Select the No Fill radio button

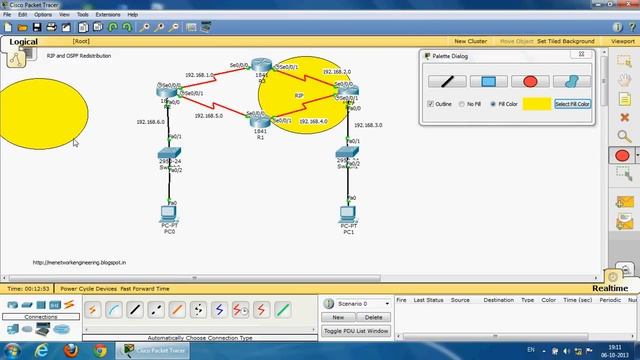[462, 104]
